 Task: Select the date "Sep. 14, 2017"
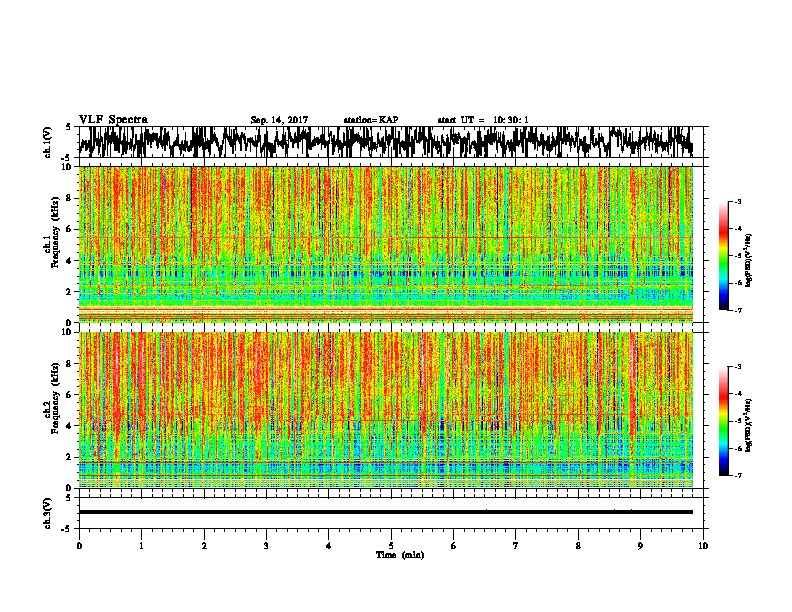pos(279,120)
